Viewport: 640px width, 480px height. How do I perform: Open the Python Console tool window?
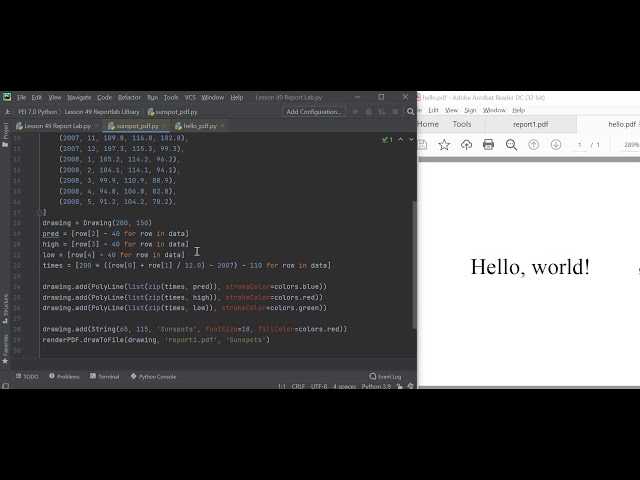pyautogui.click(x=153, y=376)
